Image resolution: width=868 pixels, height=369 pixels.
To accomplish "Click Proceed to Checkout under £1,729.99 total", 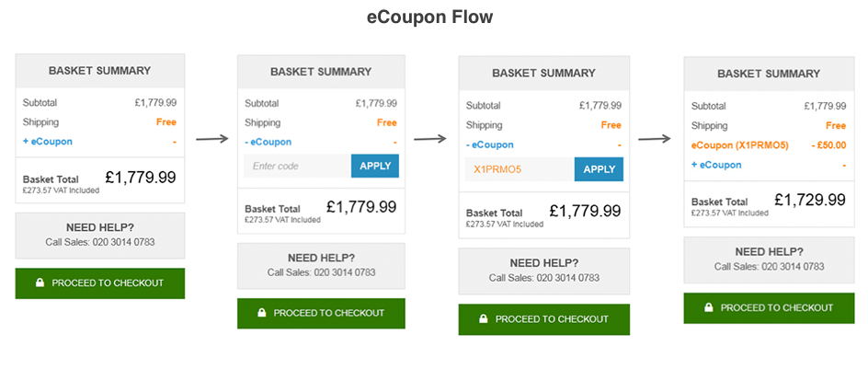I will (769, 308).
